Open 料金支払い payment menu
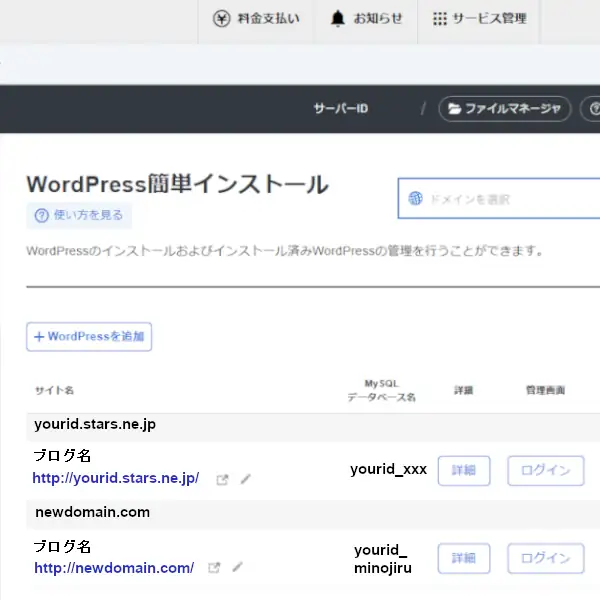Screen dimensions: 600x600 point(256,18)
